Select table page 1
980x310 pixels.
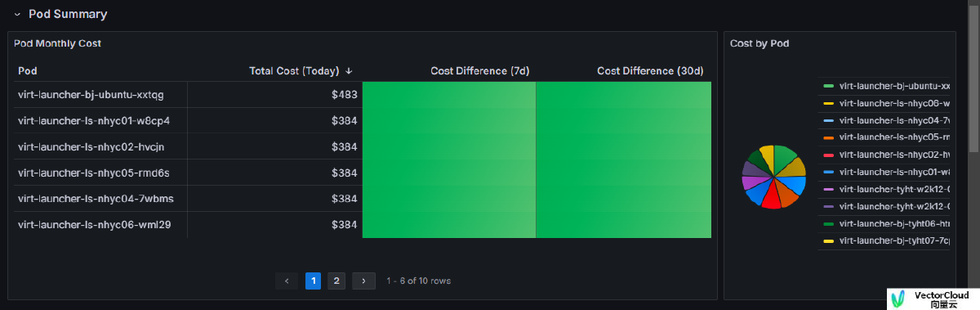[x=313, y=281]
